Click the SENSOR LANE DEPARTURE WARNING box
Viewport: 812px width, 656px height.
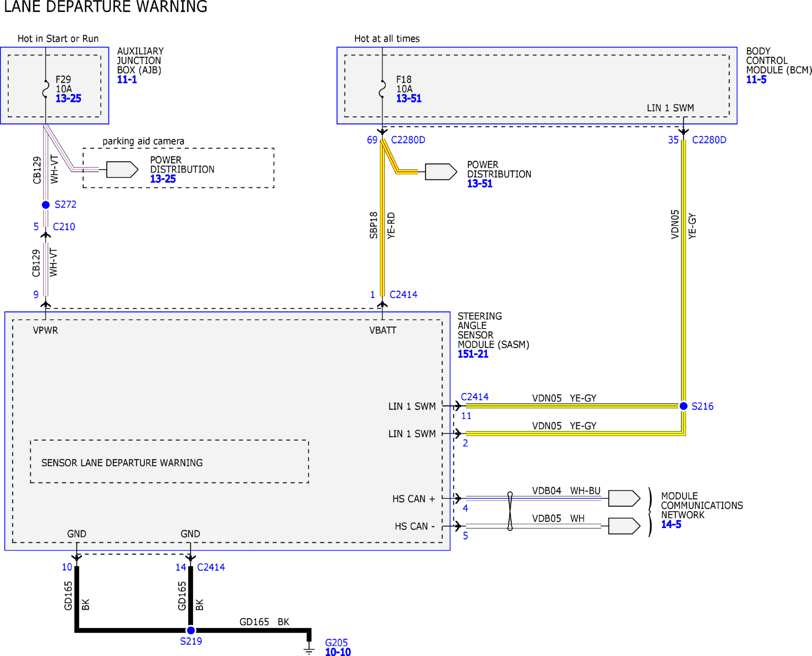170,461
